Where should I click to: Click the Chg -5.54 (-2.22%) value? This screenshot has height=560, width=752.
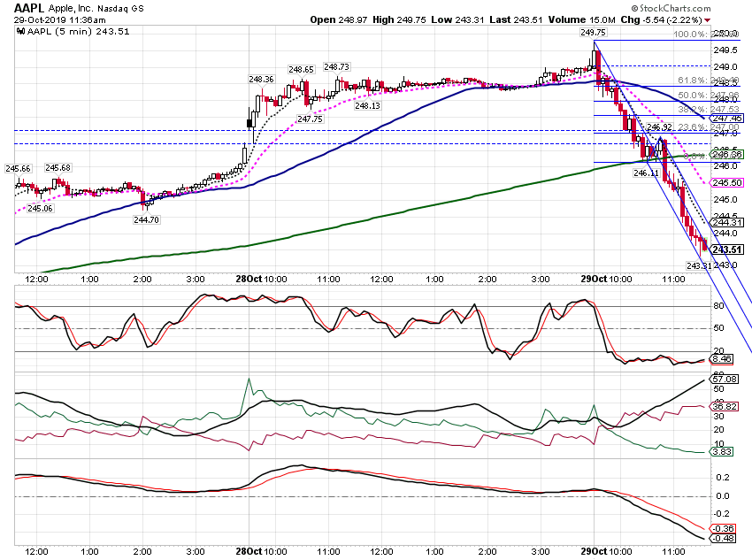[x=662, y=19]
